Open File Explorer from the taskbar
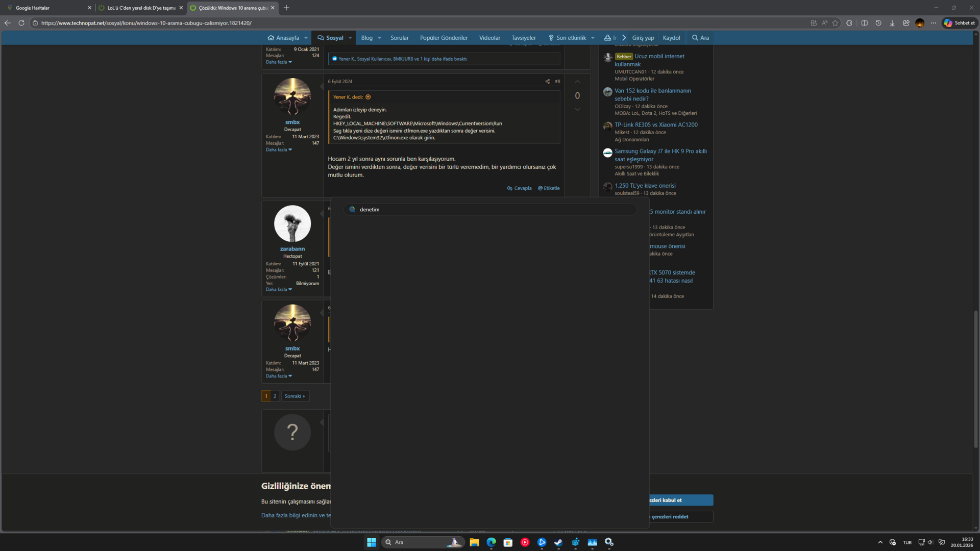This screenshot has height=551, width=980. [x=474, y=542]
